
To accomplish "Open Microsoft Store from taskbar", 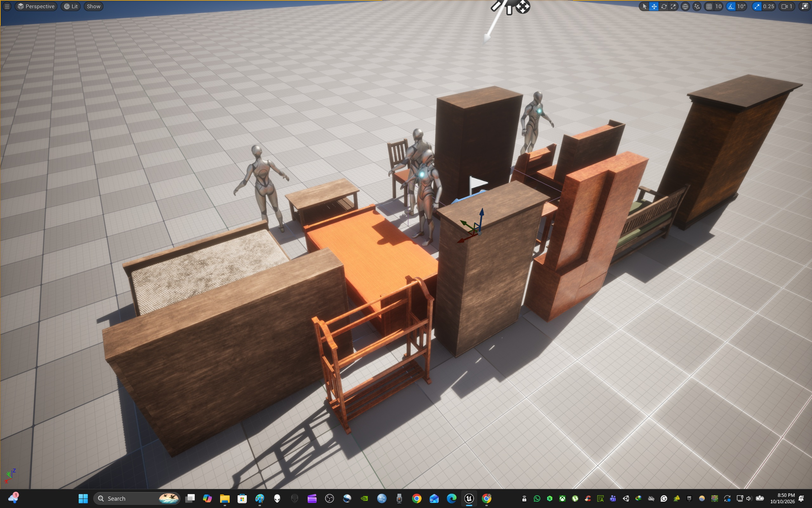I will (x=242, y=498).
